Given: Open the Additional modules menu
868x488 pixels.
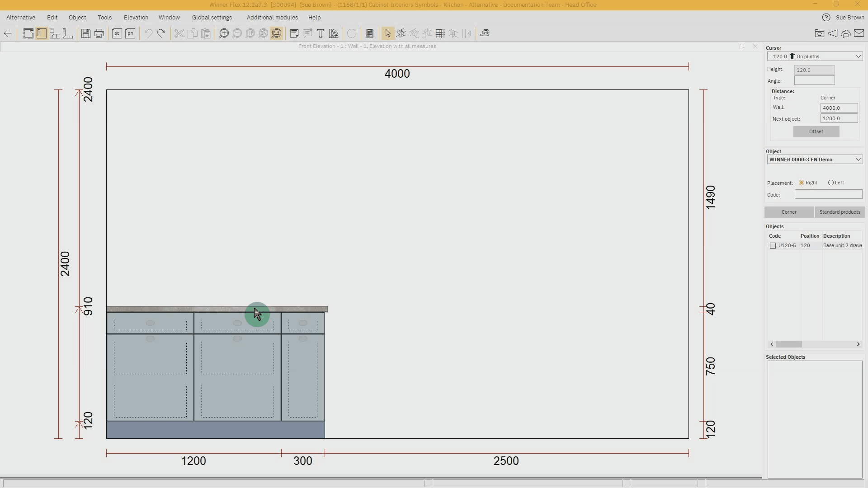Looking at the screenshot, I should click(x=272, y=17).
